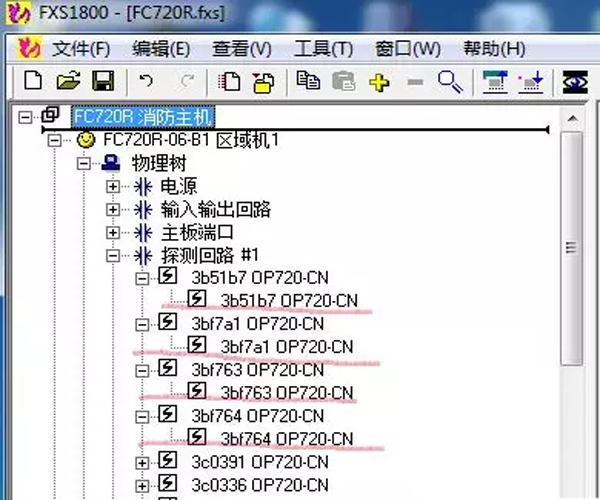Image resolution: width=600 pixels, height=500 pixels.
Task: Select the child 3bf7a1 OP720-CN item
Action: click(287, 347)
